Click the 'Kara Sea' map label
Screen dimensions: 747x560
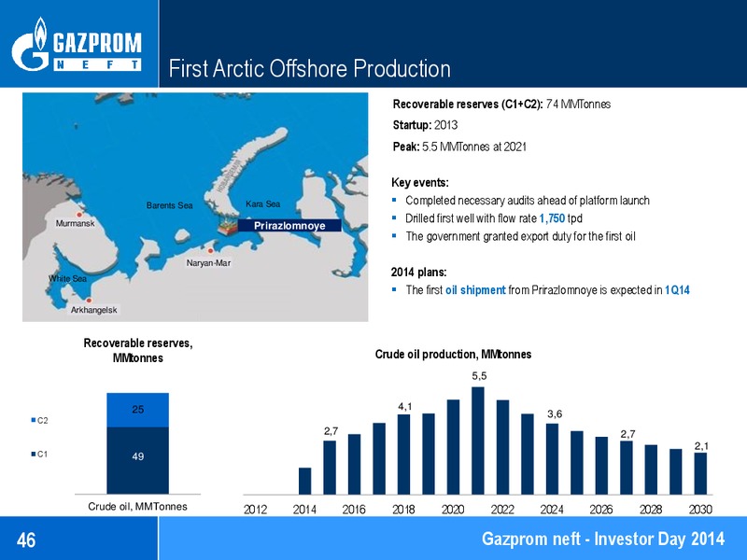click(263, 203)
